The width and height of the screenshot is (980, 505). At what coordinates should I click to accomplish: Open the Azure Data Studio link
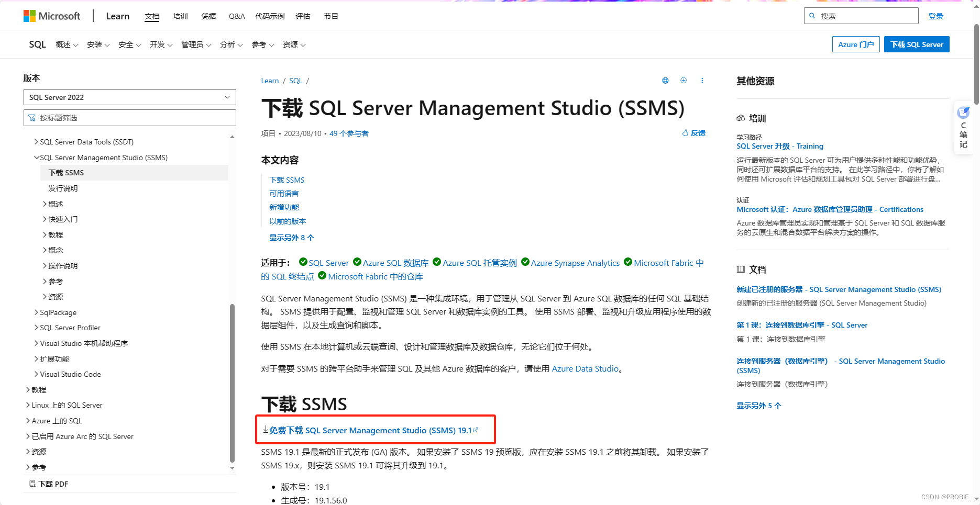coord(585,368)
